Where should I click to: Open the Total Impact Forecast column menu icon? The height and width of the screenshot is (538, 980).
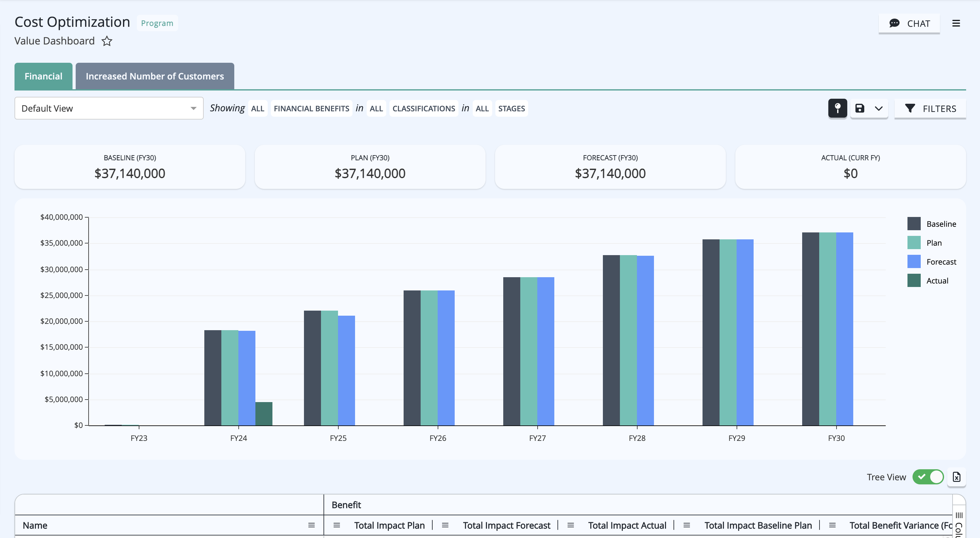(x=445, y=525)
